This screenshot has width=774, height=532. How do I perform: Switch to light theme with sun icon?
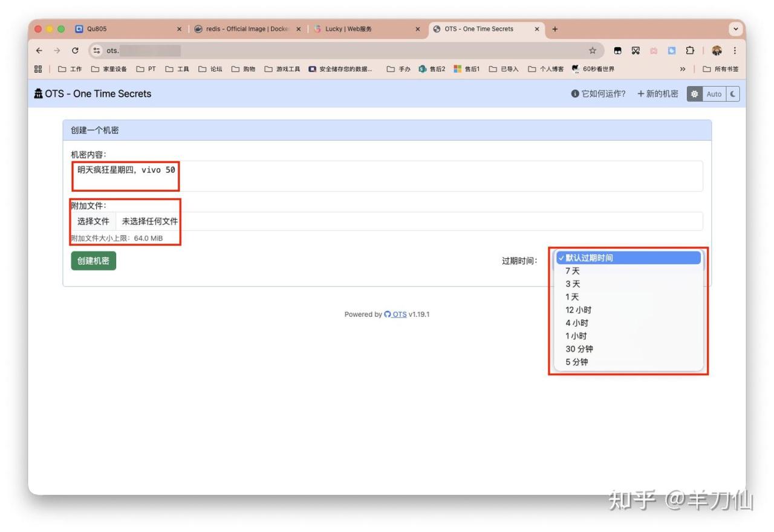(694, 94)
